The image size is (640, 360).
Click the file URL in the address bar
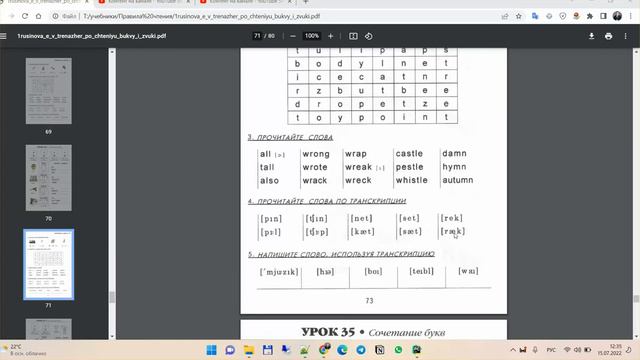pos(201,16)
